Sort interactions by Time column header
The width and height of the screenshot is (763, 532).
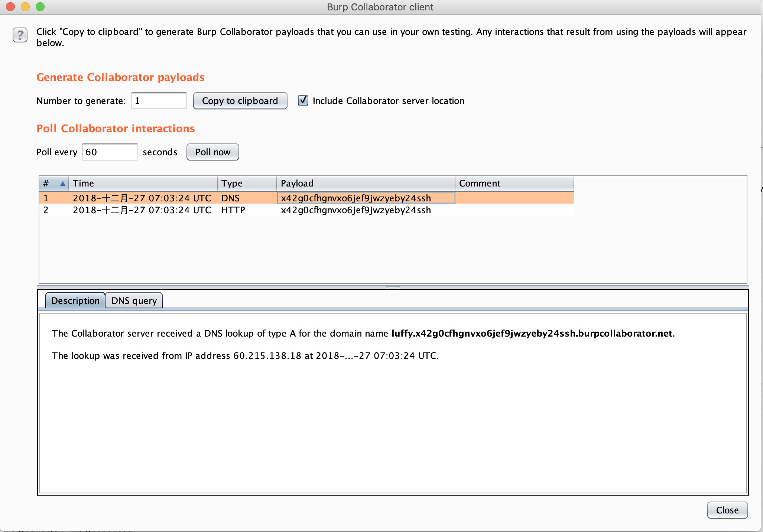143,183
